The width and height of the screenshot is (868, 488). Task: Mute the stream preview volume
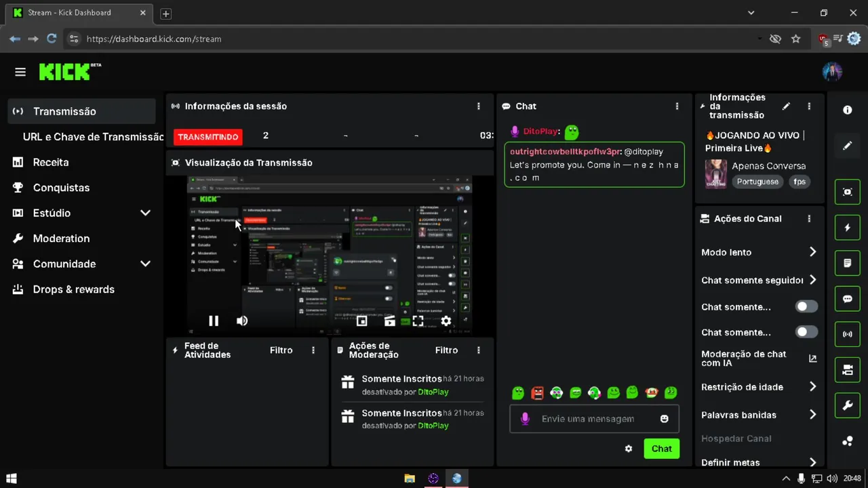click(x=242, y=321)
